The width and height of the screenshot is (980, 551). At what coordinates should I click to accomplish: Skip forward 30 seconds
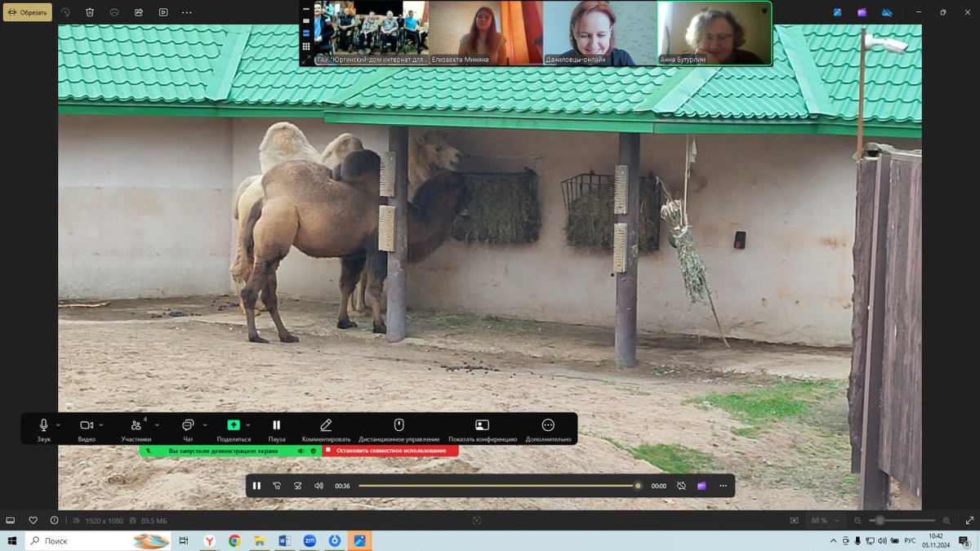[x=297, y=486]
